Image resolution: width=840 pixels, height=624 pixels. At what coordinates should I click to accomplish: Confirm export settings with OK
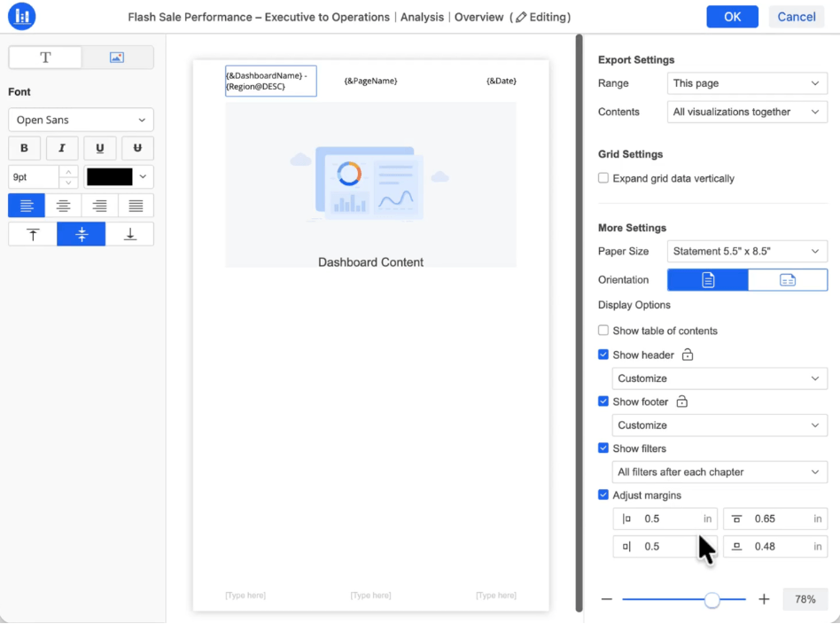pyautogui.click(x=732, y=16)
